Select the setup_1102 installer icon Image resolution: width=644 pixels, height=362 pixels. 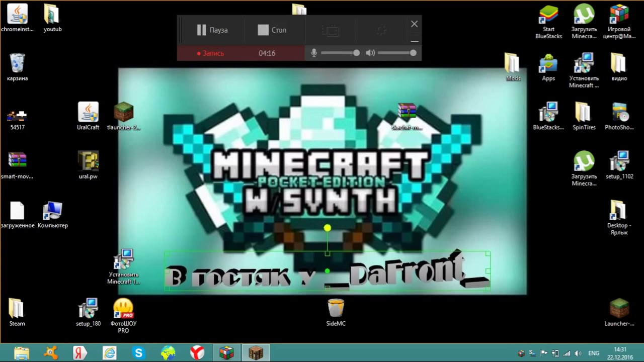coord(619,165)
